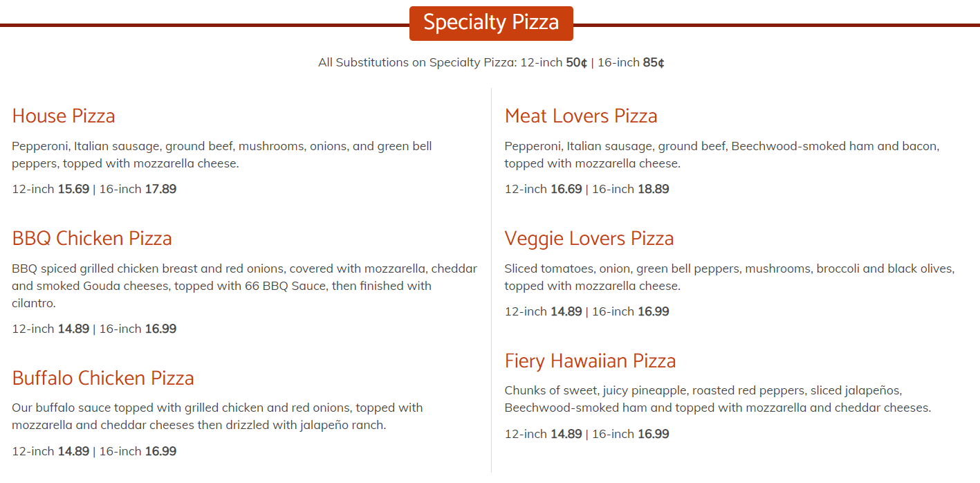Click the 50¢ substitution price
980x483 pixels.
click(x=576, y=62)
